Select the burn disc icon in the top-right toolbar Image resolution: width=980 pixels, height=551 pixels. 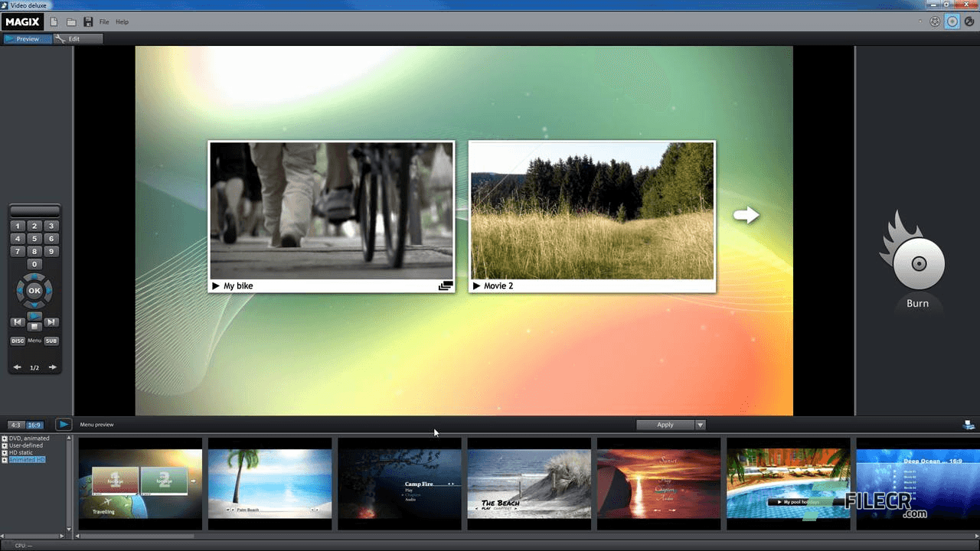(x=952, y=21)
